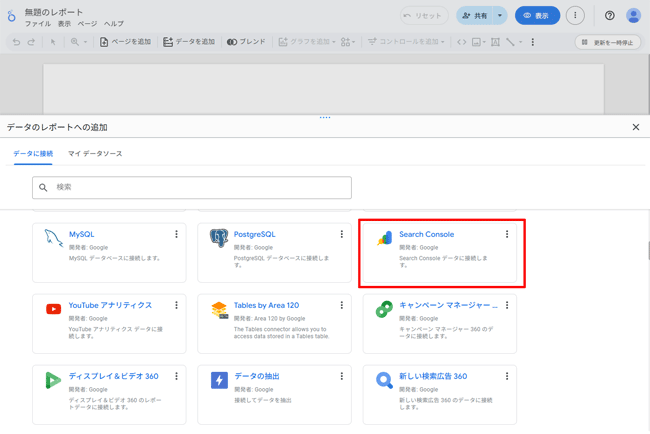Click the YouTube red play icon
This screenshot has height=434, width=650.
(53, 309)
